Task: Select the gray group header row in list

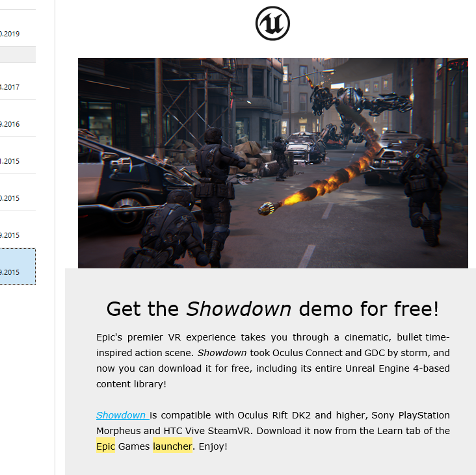Action: (x=18, y=55)
